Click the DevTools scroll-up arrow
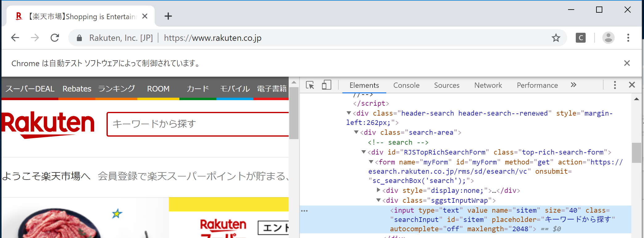This screenshot has height=238, width=644. (x=636, y=99)
